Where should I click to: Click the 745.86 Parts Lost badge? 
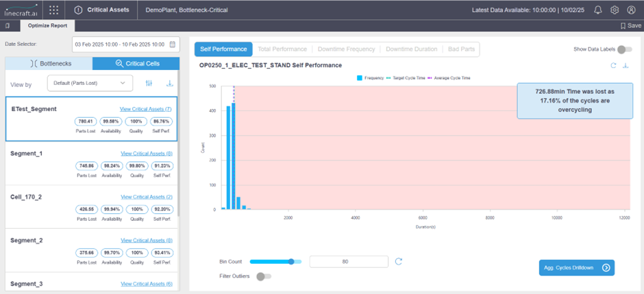(86, 166)
